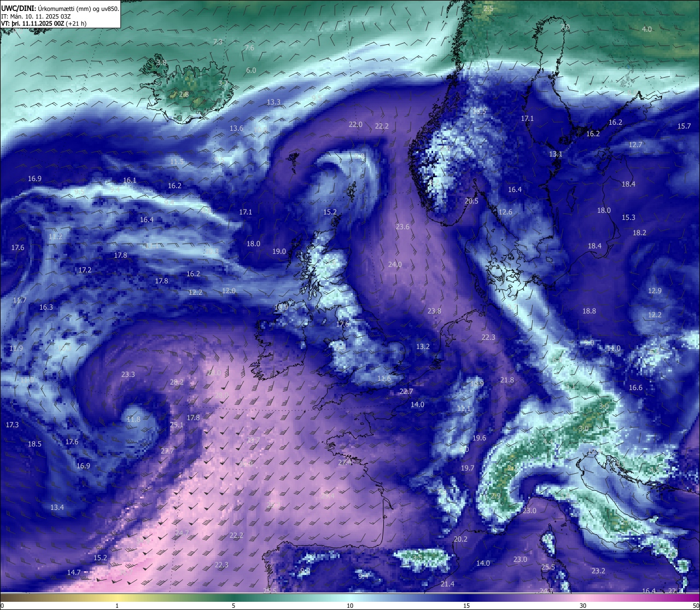
Task: Click the 4.0 value label
Action: pyautogui.click(x=647, y=29)
